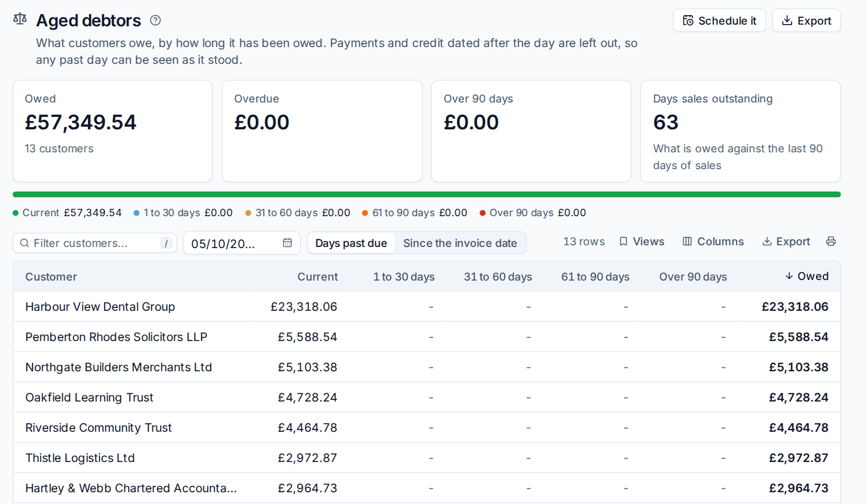This screenshot has width=867, height=504.
Task: Focus the Filter customers search field
Action: pos(95,243)
